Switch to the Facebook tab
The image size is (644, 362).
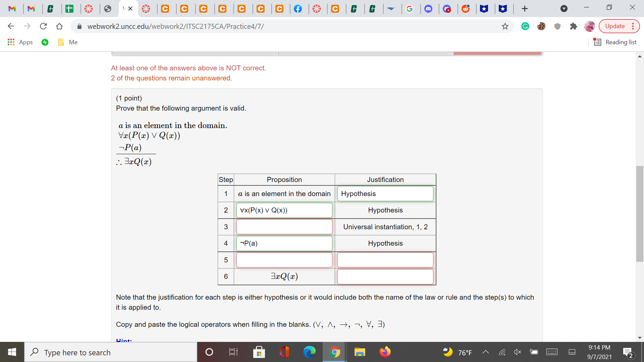[299, 9]
